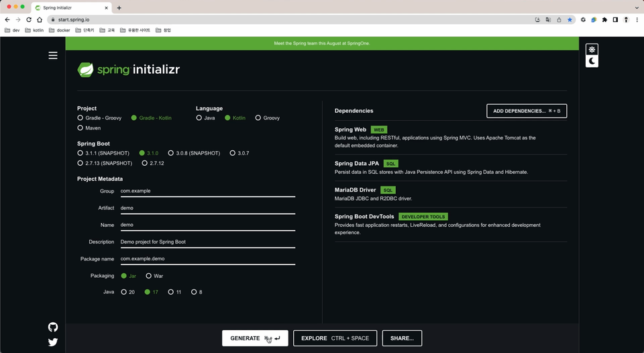Open the 교육 bookmarks folder
This screenshot has height=353, width=644.
(x=107, y=30)
